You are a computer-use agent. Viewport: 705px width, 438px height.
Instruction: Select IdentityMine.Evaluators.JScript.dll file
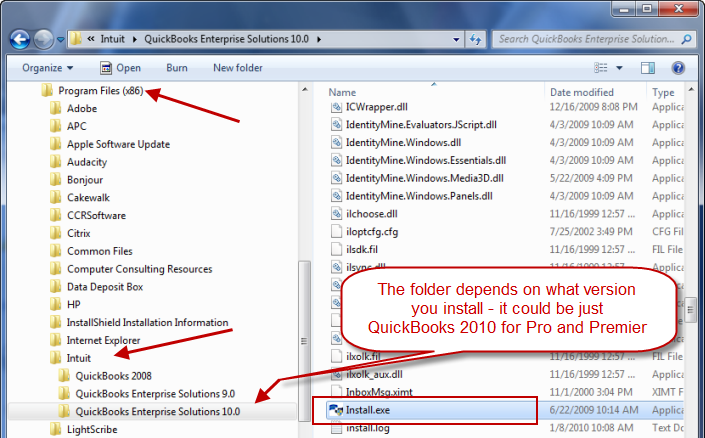[421, 125]
